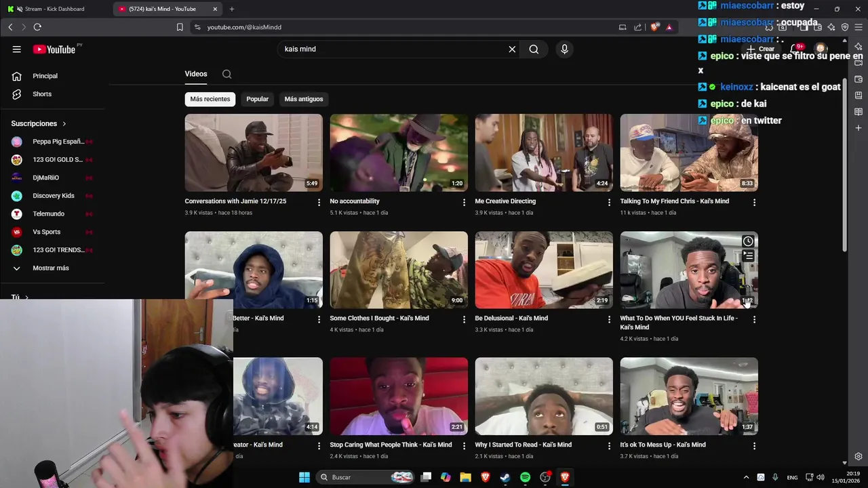The image size is (868, 488).
Task: Click the Crear button
Action: 762,49
